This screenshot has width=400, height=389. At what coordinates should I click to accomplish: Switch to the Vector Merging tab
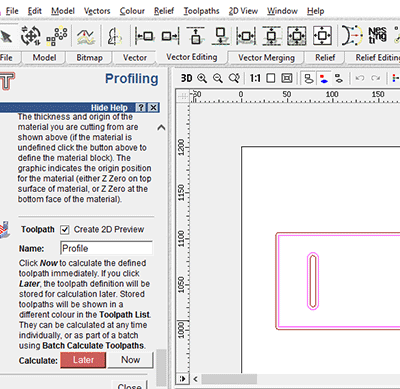pyautogui.click(x=266, y=58)
